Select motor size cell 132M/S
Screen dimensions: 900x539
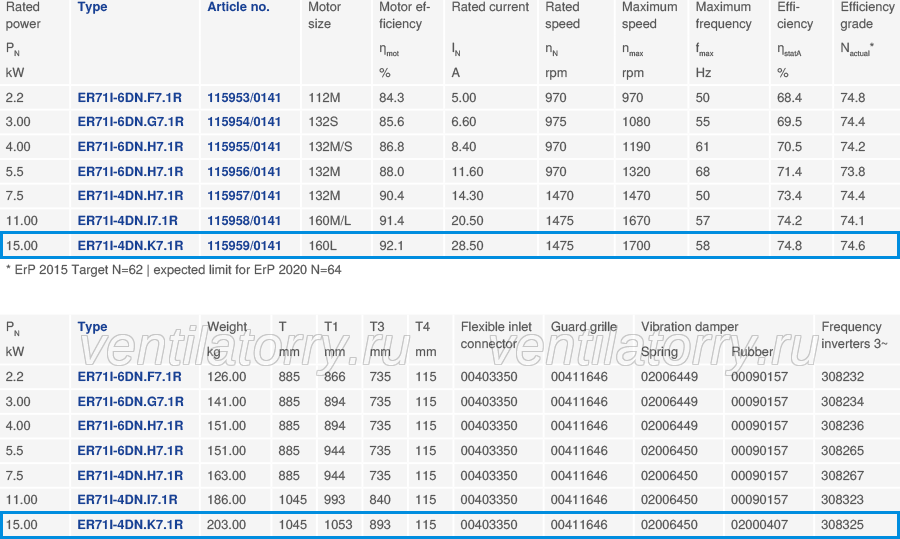[x=330, y=147]
